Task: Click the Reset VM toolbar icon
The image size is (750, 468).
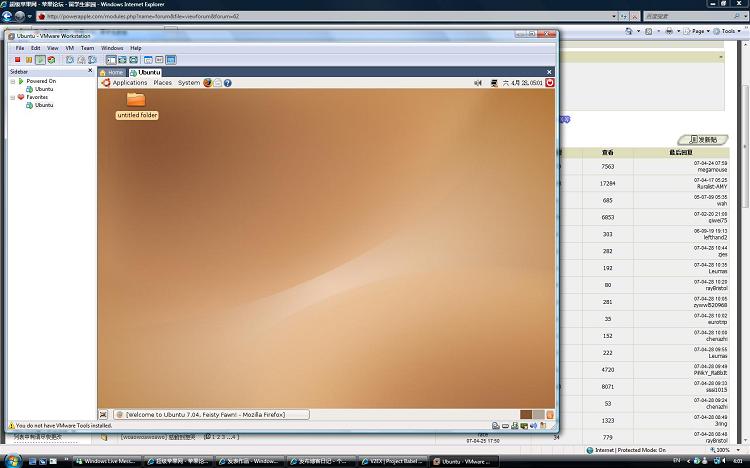Action: click(x=50, y=60)
